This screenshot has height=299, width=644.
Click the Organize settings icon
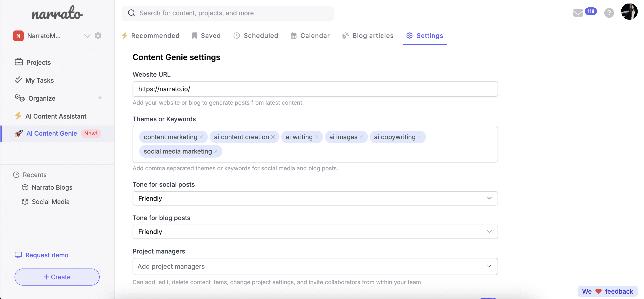pyautogui.click(x=19, y=98)
